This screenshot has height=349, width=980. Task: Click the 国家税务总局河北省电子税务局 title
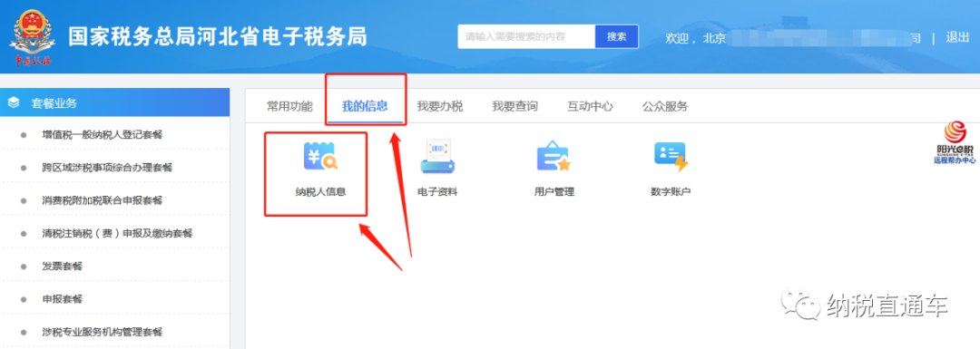click(x=217, y=37)
